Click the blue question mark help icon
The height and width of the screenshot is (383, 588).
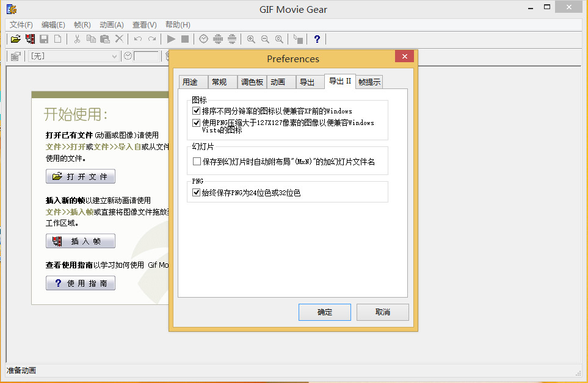[x=316, y=39]
